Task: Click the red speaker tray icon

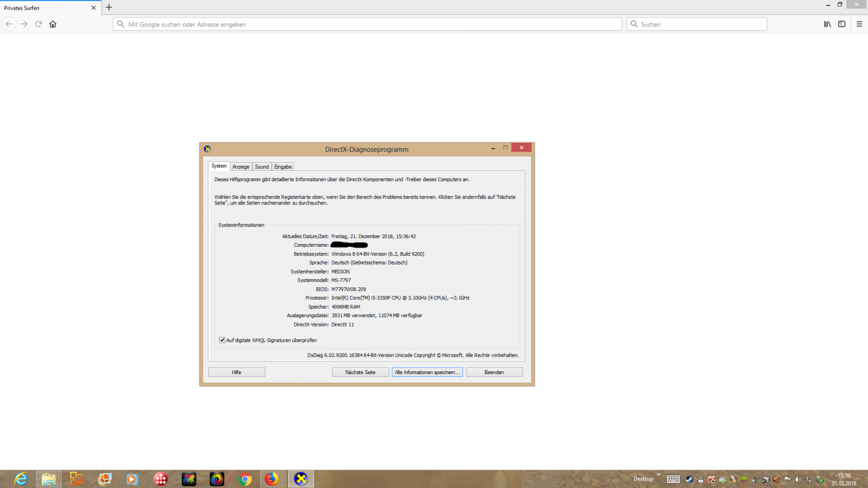Action: 776,479
